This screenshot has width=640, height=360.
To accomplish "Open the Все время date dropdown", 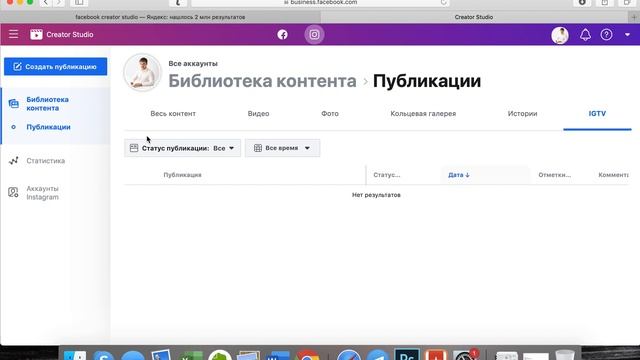I will 282,148.
